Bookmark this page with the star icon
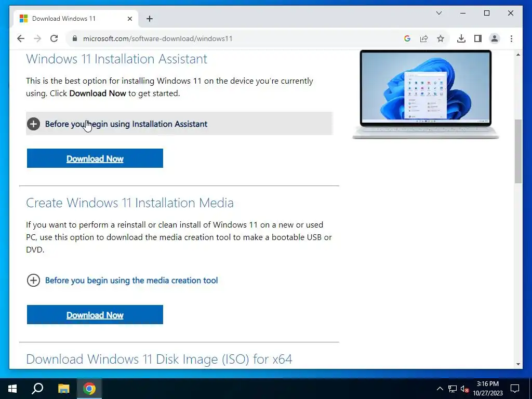The height and width of the screenshot is (399, 532). point(441,38)
